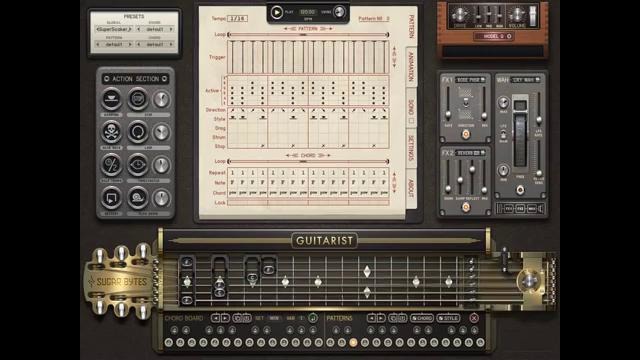The height and width of the screenshot is (360, 640).
Task: Click Chord Board next arrow
Action: point(225,318)
